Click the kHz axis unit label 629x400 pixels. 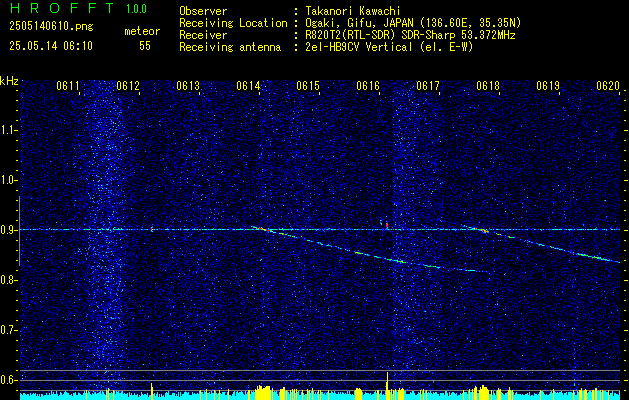9,81
